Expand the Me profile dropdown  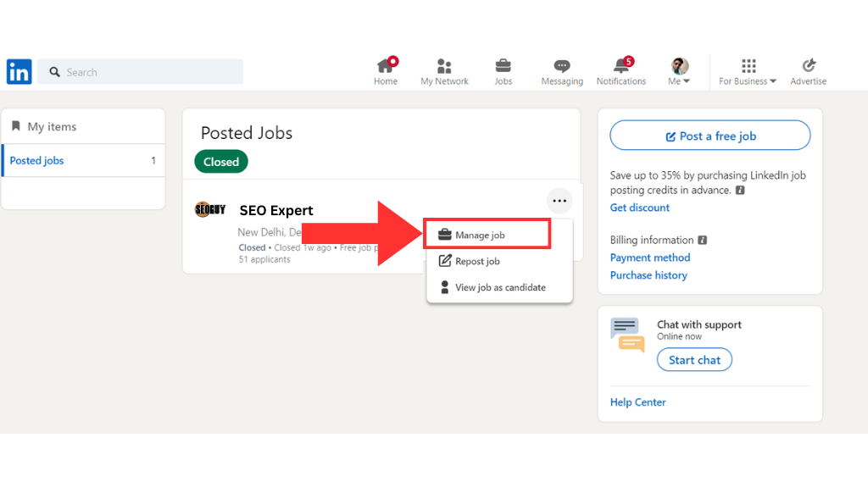click(679, 72)
